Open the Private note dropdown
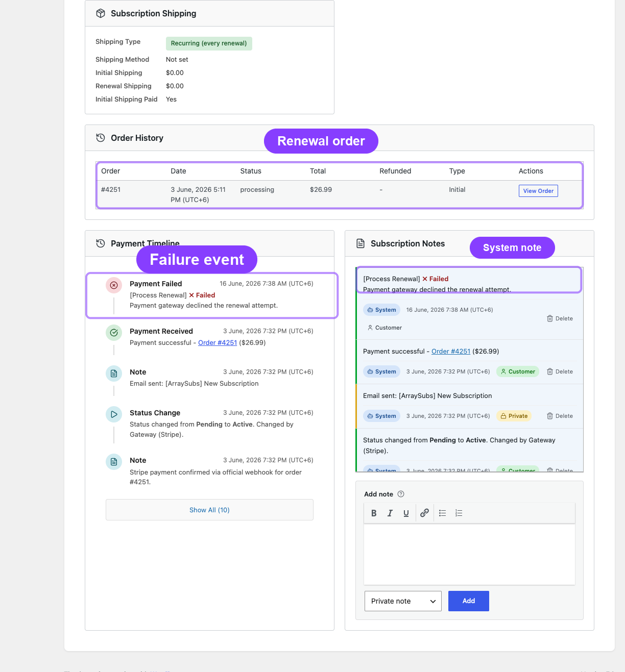Screen dimensions: 625x672 pyautogui.click(x=403, y=601)
